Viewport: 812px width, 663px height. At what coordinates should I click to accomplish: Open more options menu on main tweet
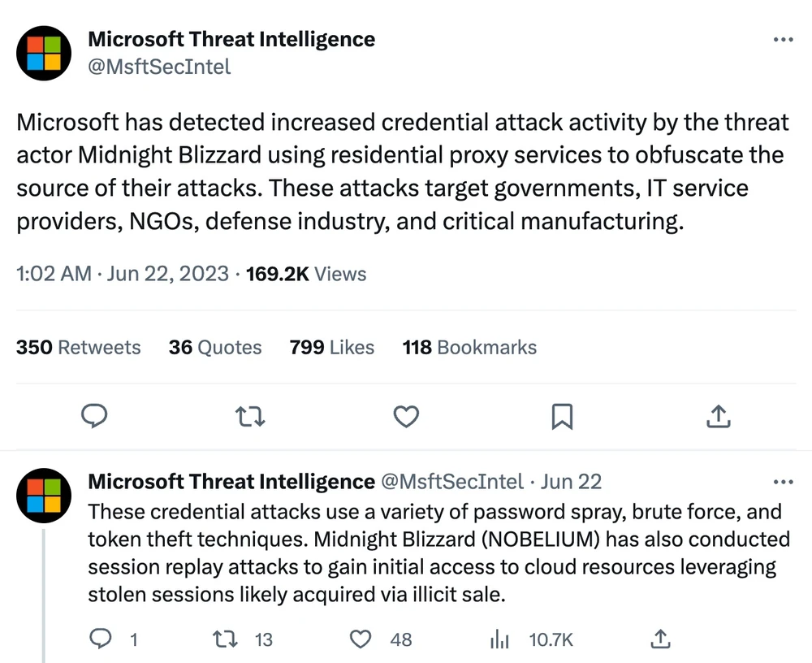(782, 39)
